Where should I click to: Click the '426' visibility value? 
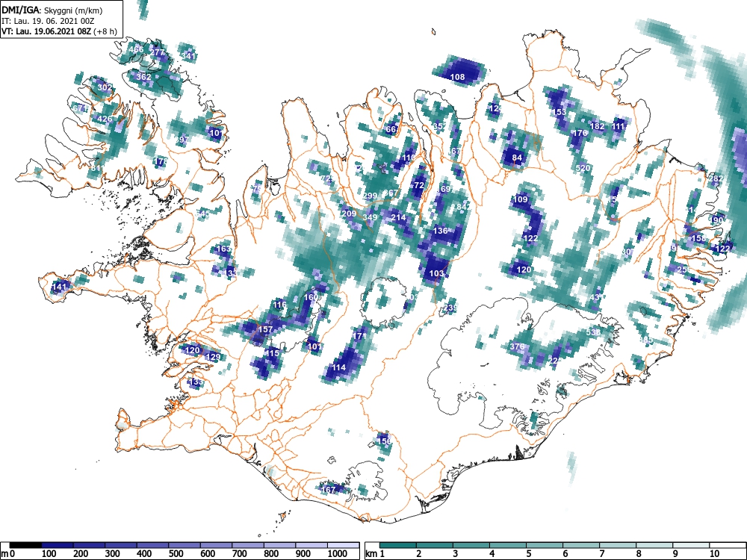click(x=105, y=119)
